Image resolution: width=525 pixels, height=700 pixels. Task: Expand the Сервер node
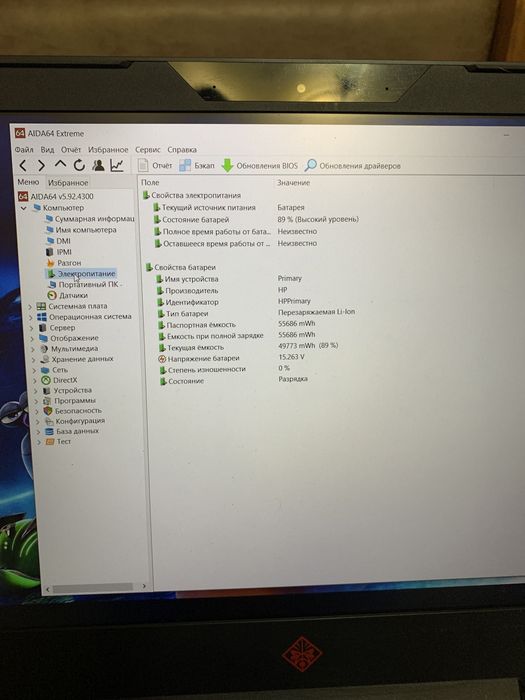pyautogui.click(x=32, y=328)
